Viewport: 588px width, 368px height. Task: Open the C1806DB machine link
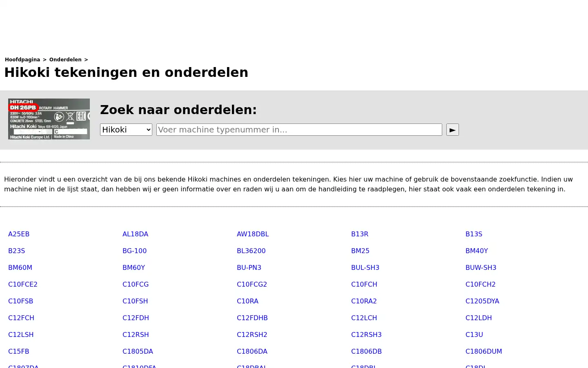click(x=366, y=352)
